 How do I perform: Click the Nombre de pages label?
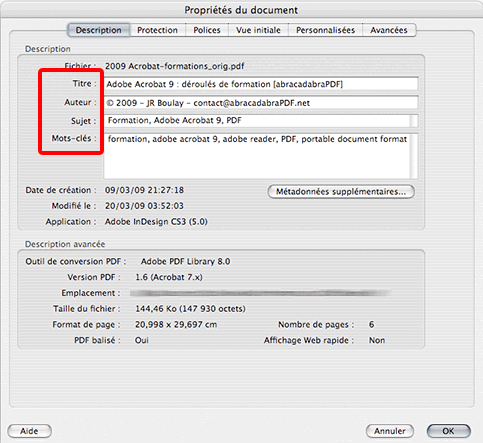click(316, 324)
